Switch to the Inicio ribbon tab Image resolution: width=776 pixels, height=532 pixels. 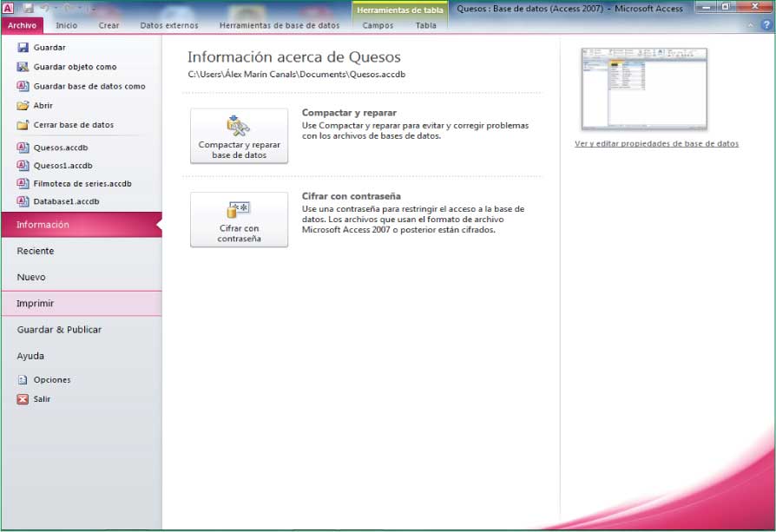pos(66,25)
